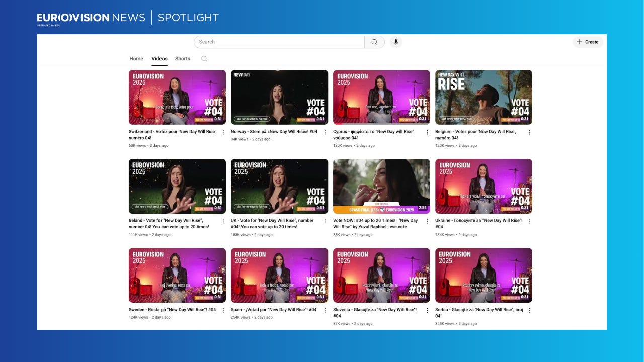Play the Ukraine video thumbnail
This screenshot has width=644, height=362.
point(484,186)
